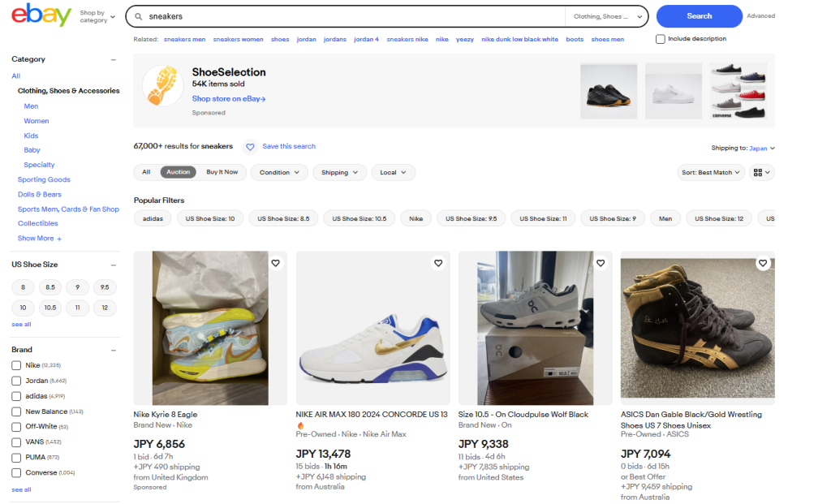Add ASICS Dan Gable shoes to watchlist
This screenshot has height=504, width=831.
click(763, 263)
